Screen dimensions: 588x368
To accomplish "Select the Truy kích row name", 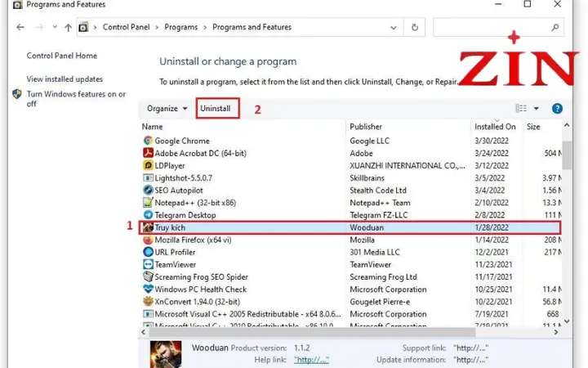I will click(x=170, y=227).
